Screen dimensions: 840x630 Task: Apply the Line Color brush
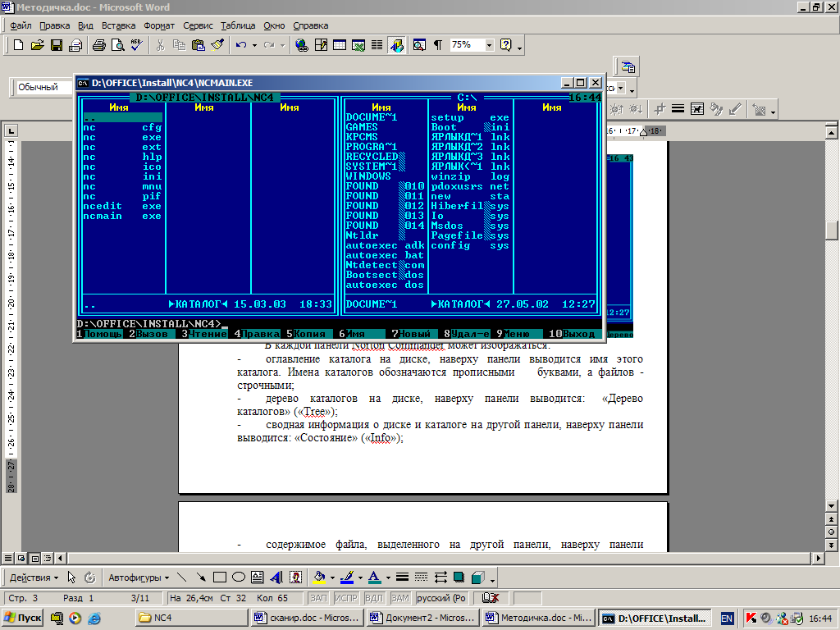[347, 577]
